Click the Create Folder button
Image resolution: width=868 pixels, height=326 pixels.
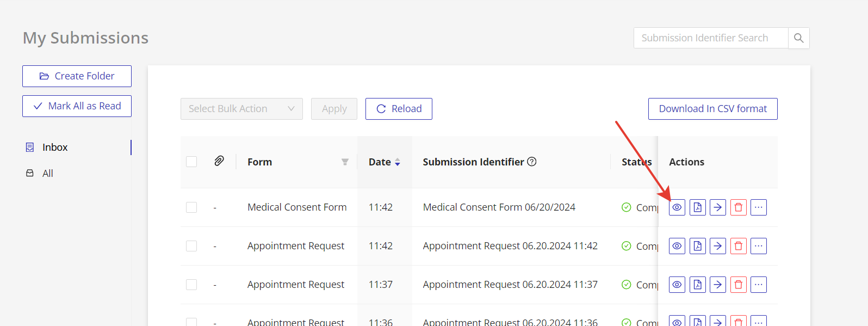click(x=77, y=76)
